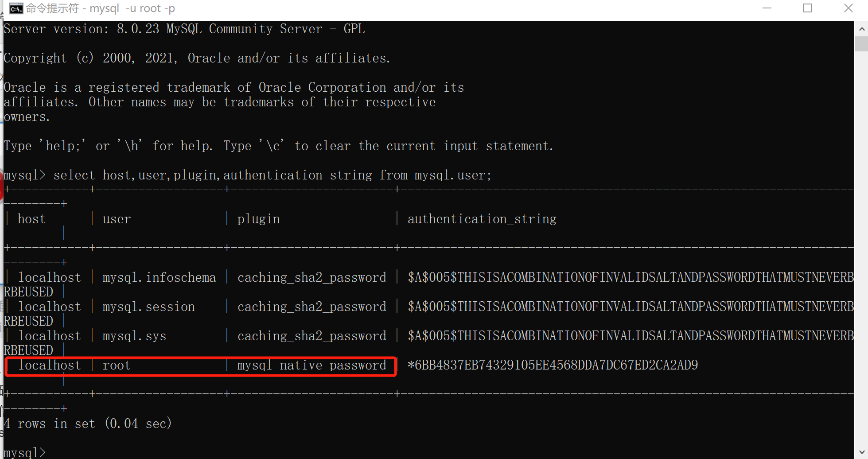Click the 'mysql.sys' user cell
The width and height of the screenshot is (868, 459).
pyautogui.click(x=134, y=336)
